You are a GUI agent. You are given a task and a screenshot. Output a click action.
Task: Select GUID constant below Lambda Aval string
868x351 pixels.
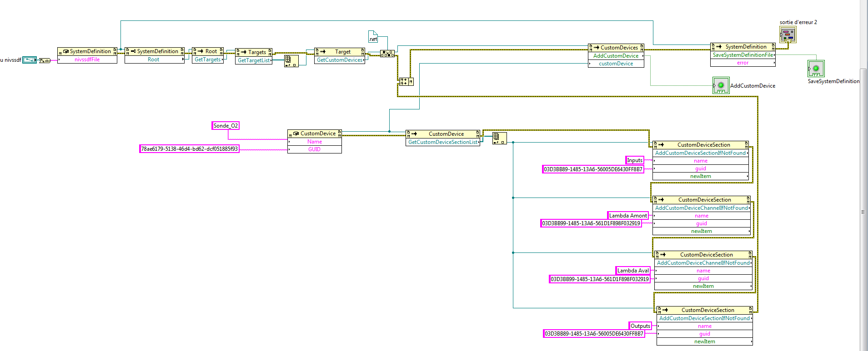tap(600, 279)
